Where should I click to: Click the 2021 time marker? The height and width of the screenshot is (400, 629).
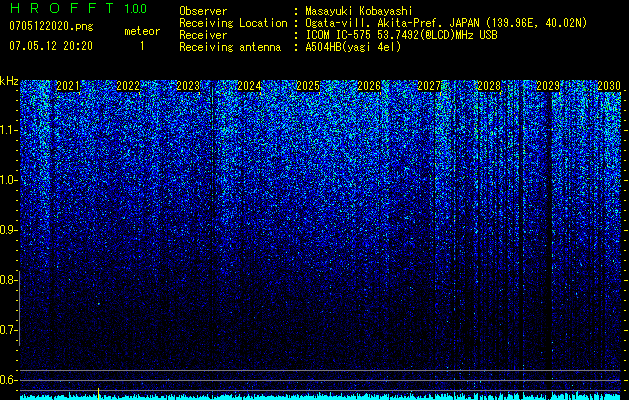[x=68, y=86]
